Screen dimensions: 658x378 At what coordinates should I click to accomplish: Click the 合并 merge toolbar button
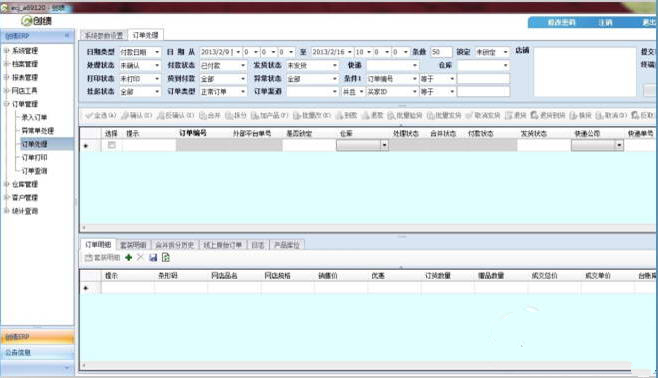tap(210, 115)
